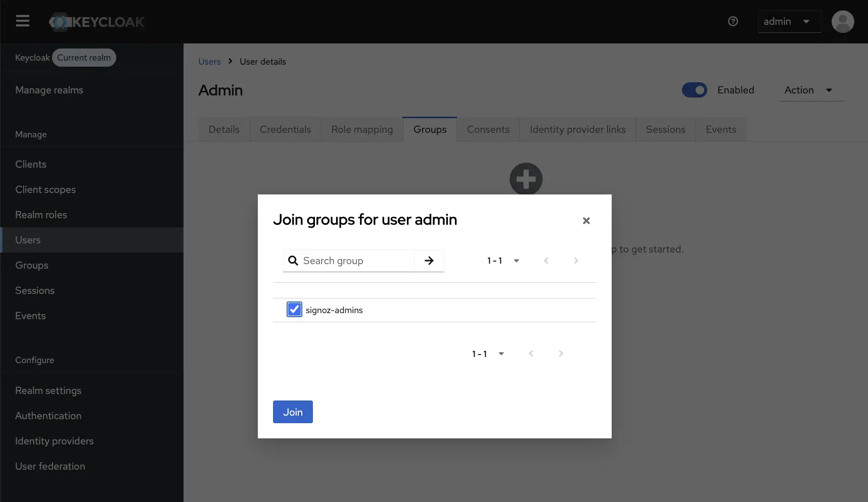Open Identity provider links tab
Screen dimensions: 868x502
point(577,129)
